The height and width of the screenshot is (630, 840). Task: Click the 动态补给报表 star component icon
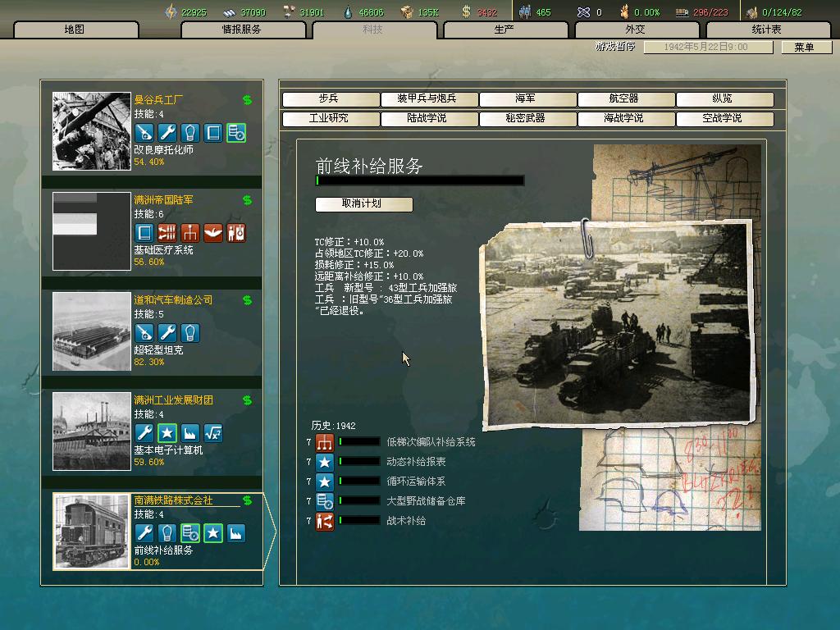click(325, 463)
